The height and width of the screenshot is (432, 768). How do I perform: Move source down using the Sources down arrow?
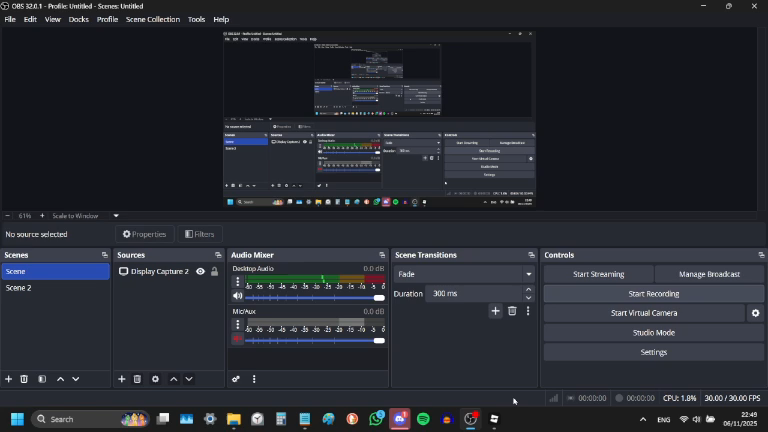[x=189, y=379]
